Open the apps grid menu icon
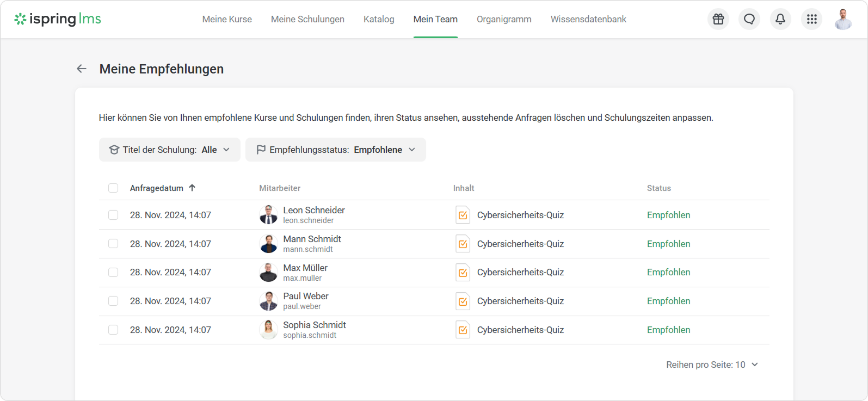 (811, 20)
